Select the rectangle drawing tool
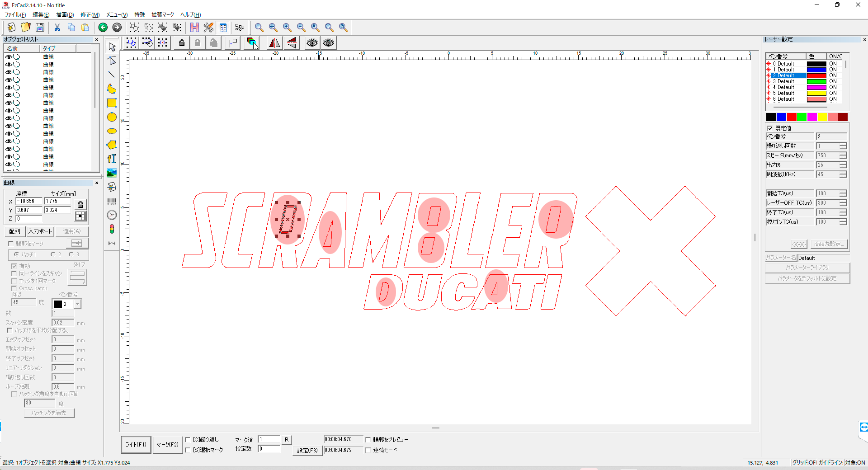 pos(112,103)
